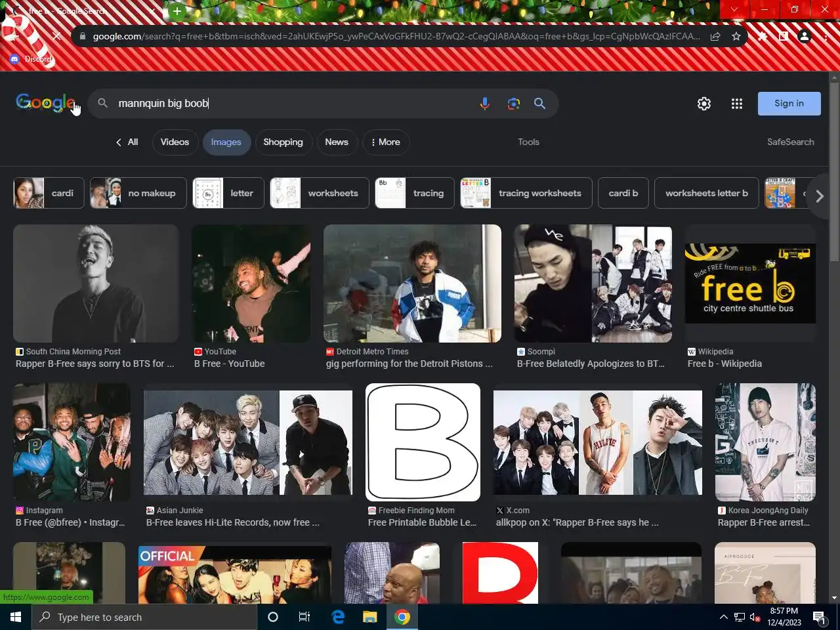Image resolution: width=840 pixels, height=630 pixels.
Task: Stop loading the page
Action: 56,36
